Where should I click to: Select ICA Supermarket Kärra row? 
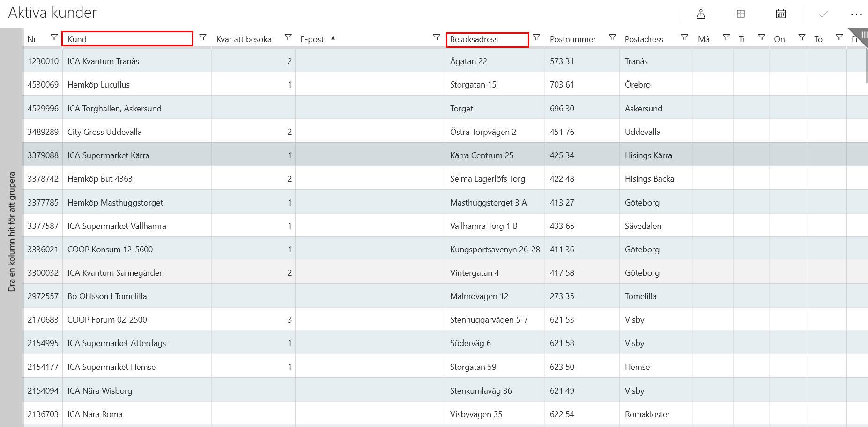(445, 155)
